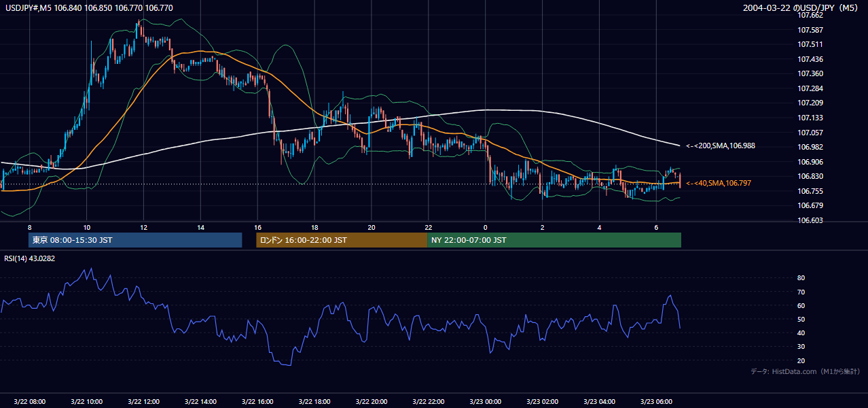This screenshot has width=868, height=408.
Task: Click hour tick 16 below the price chart
Action: [x=257, y=227]
